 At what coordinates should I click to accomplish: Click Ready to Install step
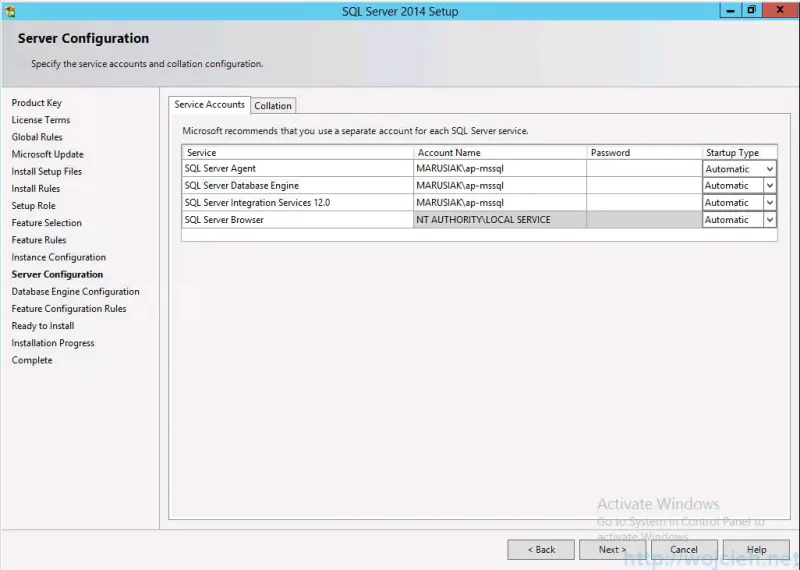coord(43,326)
